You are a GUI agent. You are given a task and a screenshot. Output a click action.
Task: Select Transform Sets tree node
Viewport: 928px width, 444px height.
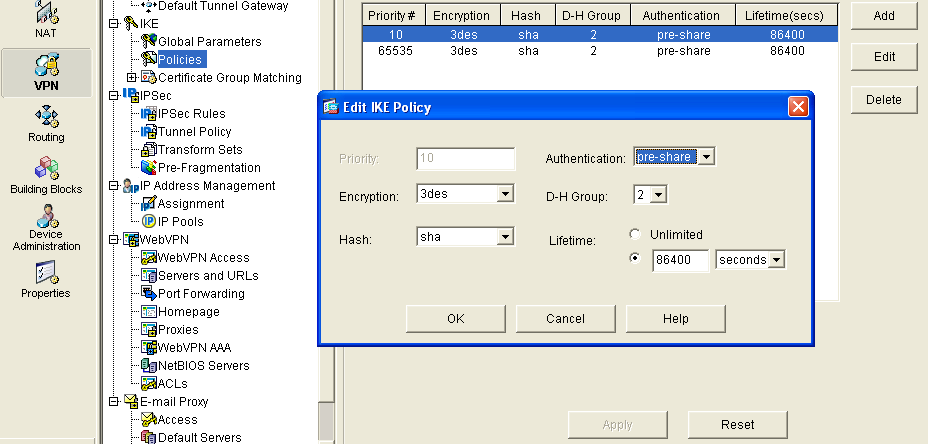tap(200, 150)
